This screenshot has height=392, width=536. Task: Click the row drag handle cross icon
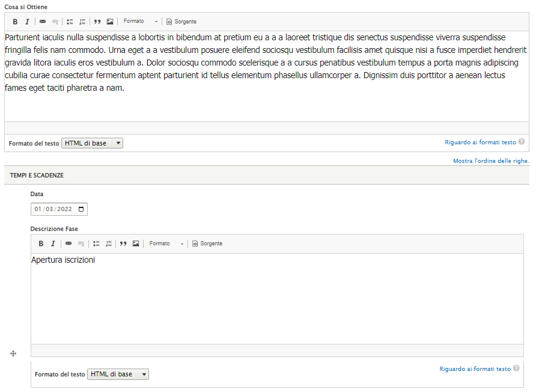pos(13,354)
